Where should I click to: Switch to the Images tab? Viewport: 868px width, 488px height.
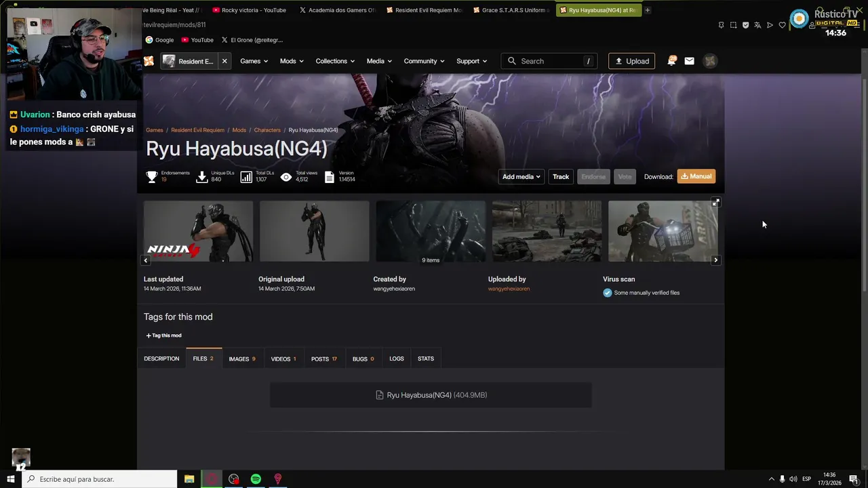click(242, 359)
